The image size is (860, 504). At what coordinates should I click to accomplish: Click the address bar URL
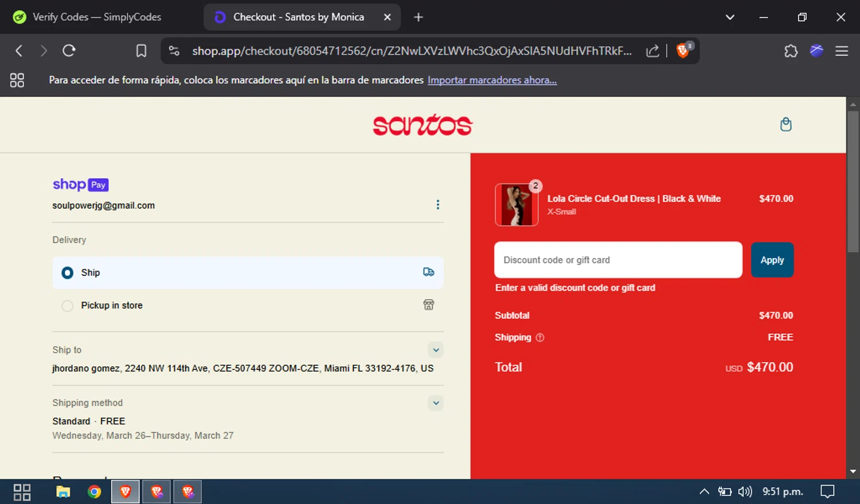click(412, 51)
